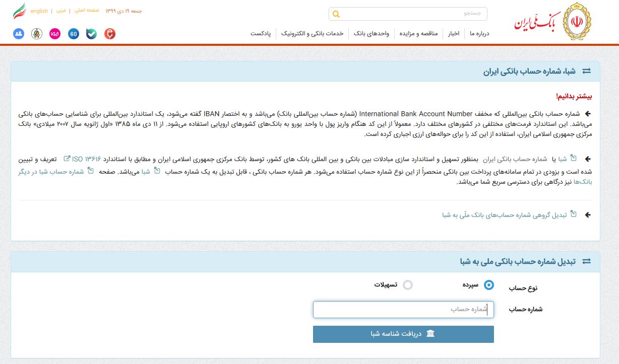The width and height of the screenshot is (619, 364).
Task: Click the yellow search magnifier icon
Action: click(337, 14)
